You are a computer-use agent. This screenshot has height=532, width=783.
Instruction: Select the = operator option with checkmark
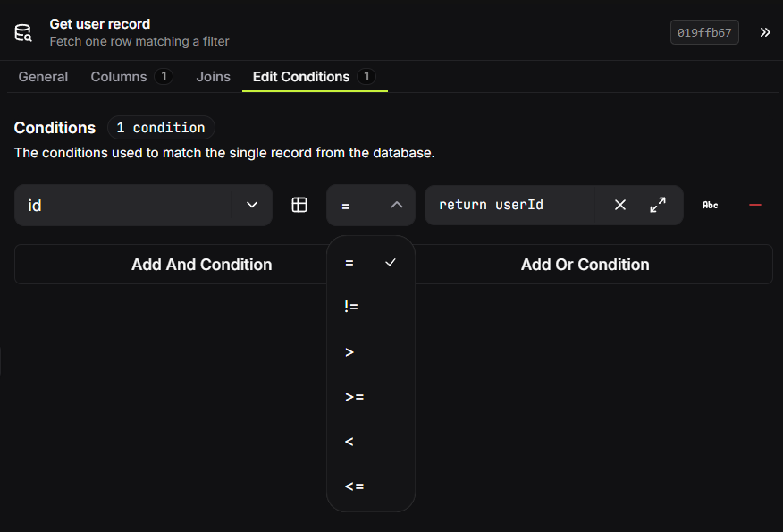click(371, 263)
